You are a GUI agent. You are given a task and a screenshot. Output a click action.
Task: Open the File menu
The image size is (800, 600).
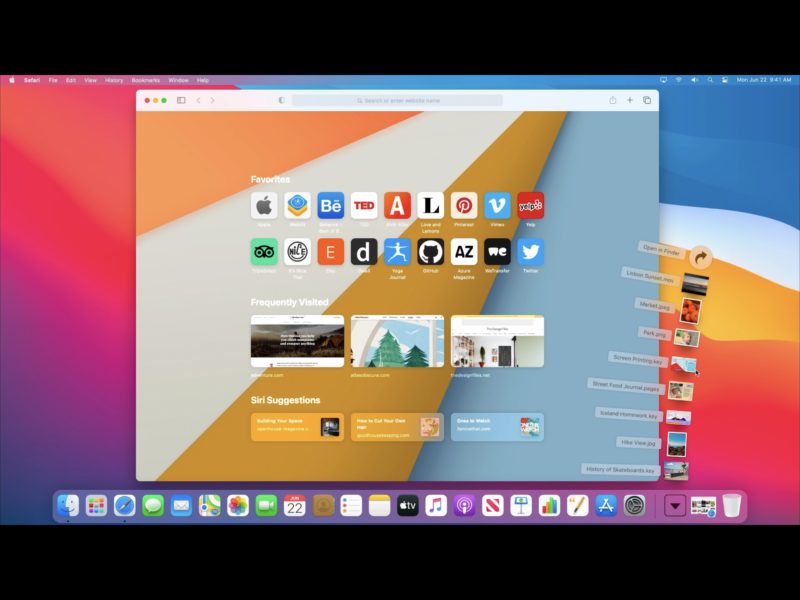(53, 80)
